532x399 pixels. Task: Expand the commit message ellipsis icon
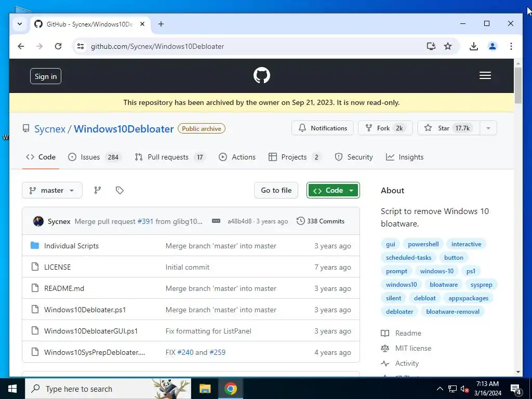(x=216, y=221)
